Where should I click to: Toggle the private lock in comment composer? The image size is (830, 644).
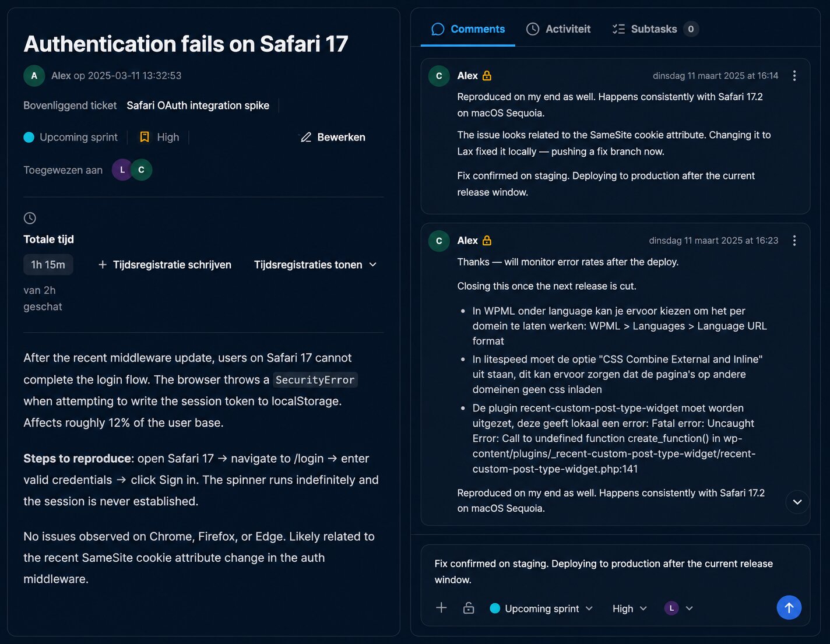[x=469, y=608]
